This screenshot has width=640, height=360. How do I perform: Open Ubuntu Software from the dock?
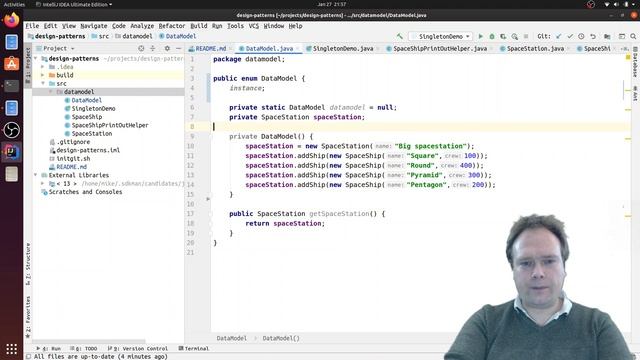[x=11, y=64]
